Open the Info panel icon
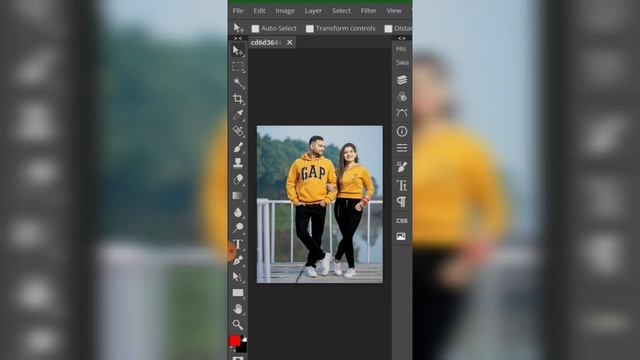This screenshot has height=360, width=640. (402, 131)
